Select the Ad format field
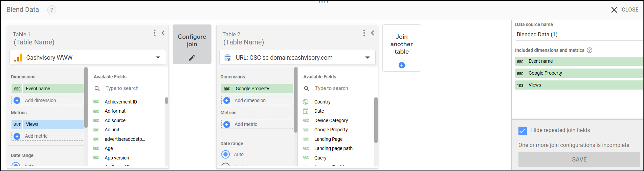The image size is (644, 171). pyautogui.click(x=115, y=111)
